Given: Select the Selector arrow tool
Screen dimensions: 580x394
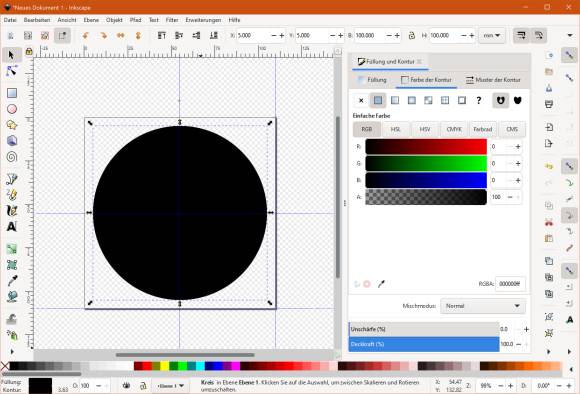Looking at the screenshot, I should pos(11,55).
